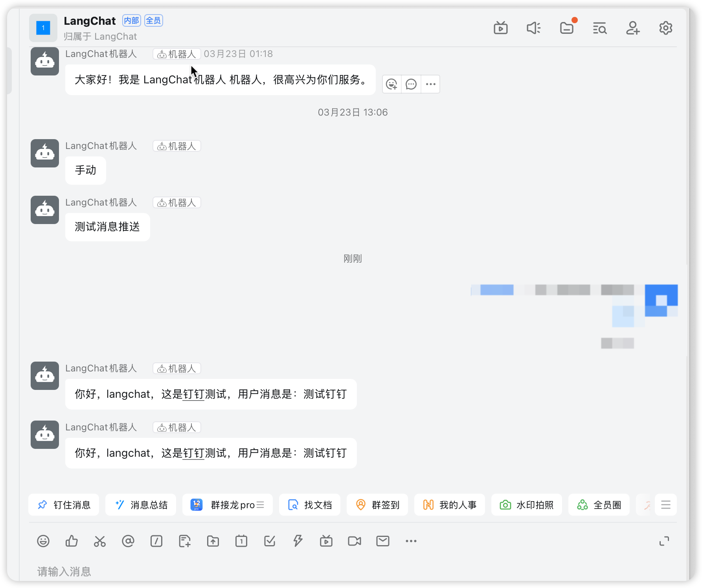Click the add member icon
This screenshot has width=702, height=588.
pyautogui.click(x=632, y=28)
